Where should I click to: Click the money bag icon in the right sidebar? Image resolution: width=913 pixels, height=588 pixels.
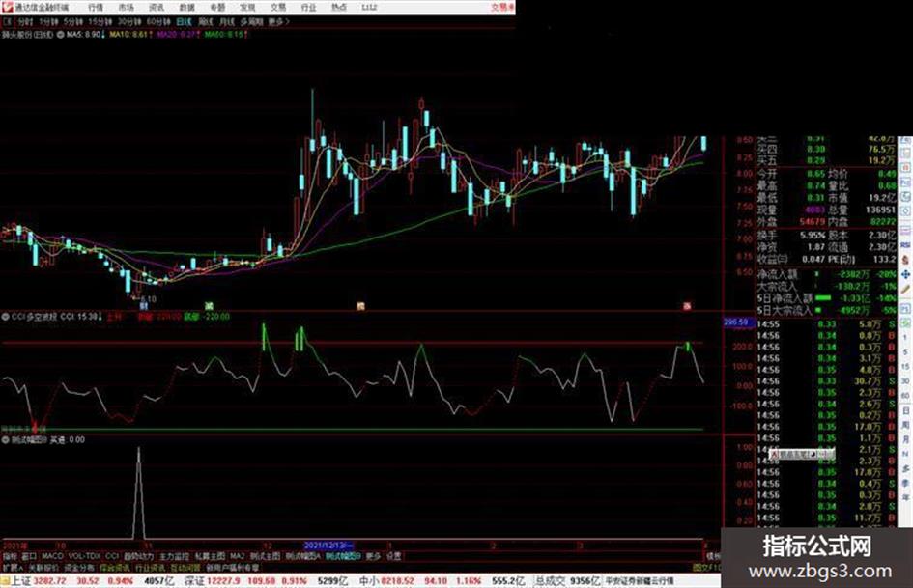(905, 261)
